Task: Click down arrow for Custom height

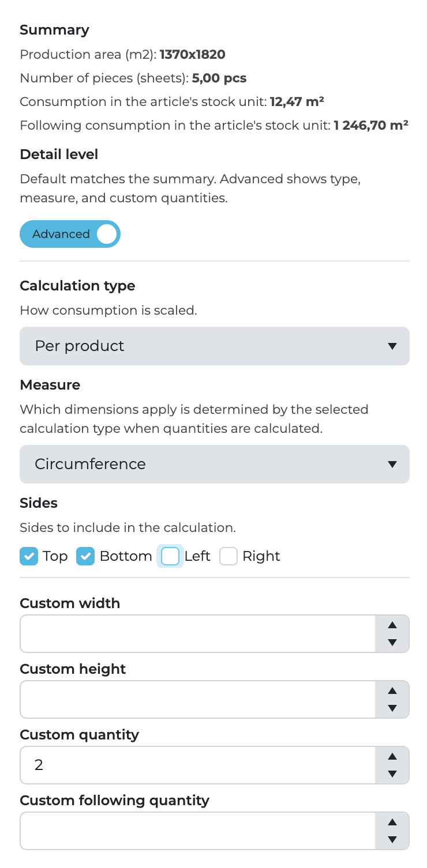Action: (392, 708)
